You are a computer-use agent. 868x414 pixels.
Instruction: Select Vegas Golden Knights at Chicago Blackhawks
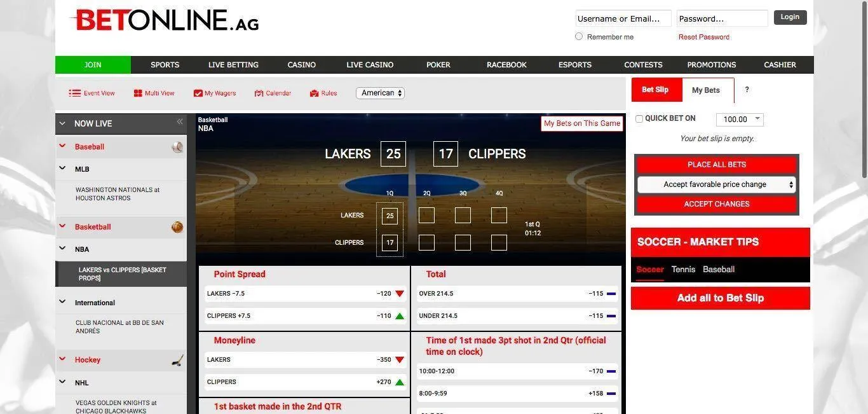[121, 406]
